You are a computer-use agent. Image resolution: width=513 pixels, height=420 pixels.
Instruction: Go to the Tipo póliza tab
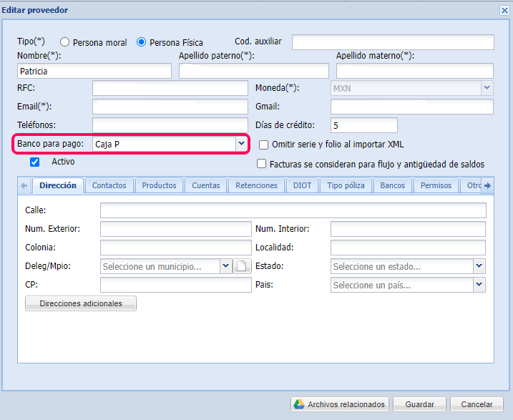point(346,185)
